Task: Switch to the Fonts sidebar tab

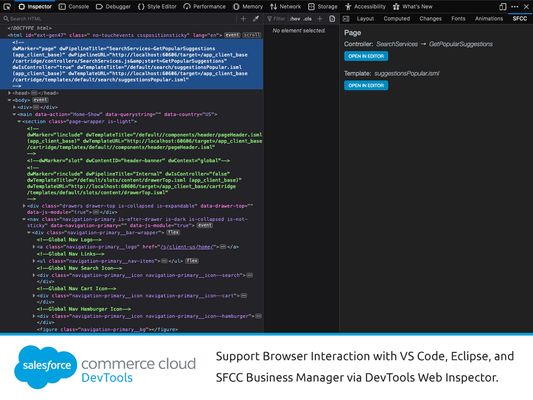Action: [x=458, y=19]
